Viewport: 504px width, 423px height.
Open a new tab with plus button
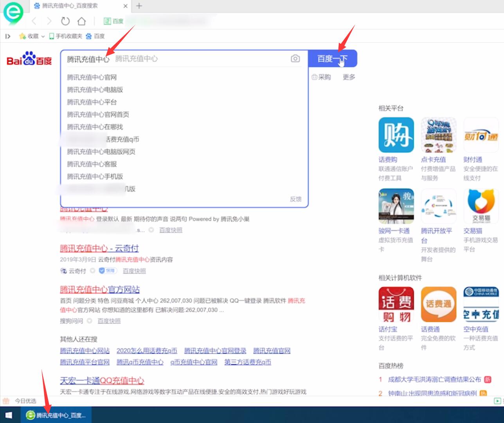[139, 6]
